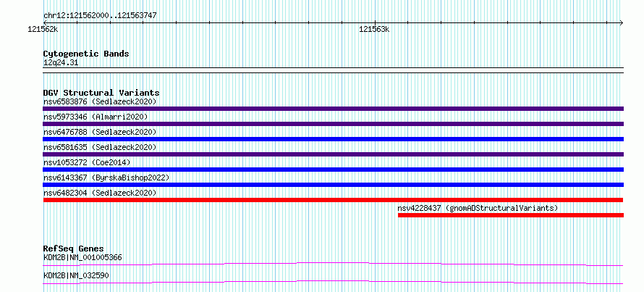This screenshot has height=292, width=644.
Task: Open the nsv6143367 (ByrskaBishop2022) label
Action: (106, 178)
